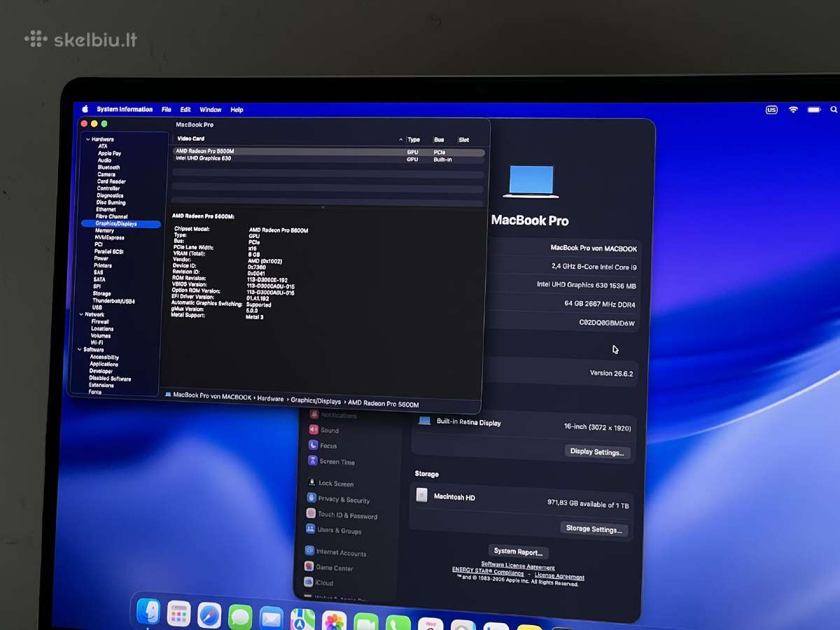Click the Apple menu icon

(85, 109)
